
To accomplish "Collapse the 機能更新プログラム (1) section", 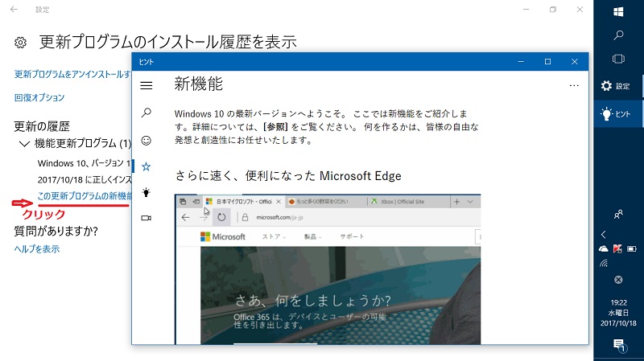I will [x=24, y=144].
